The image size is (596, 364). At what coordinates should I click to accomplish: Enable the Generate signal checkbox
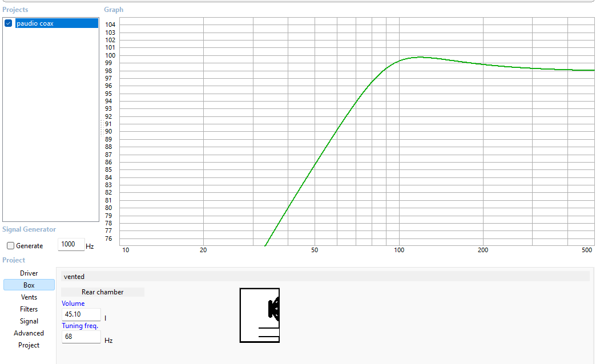(x=11, y=246)
